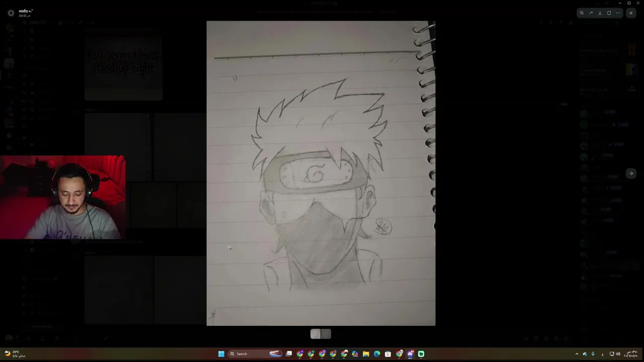Select the first thumbnail below the drawing
Screen dimensions: 644x362
[315, 334]
